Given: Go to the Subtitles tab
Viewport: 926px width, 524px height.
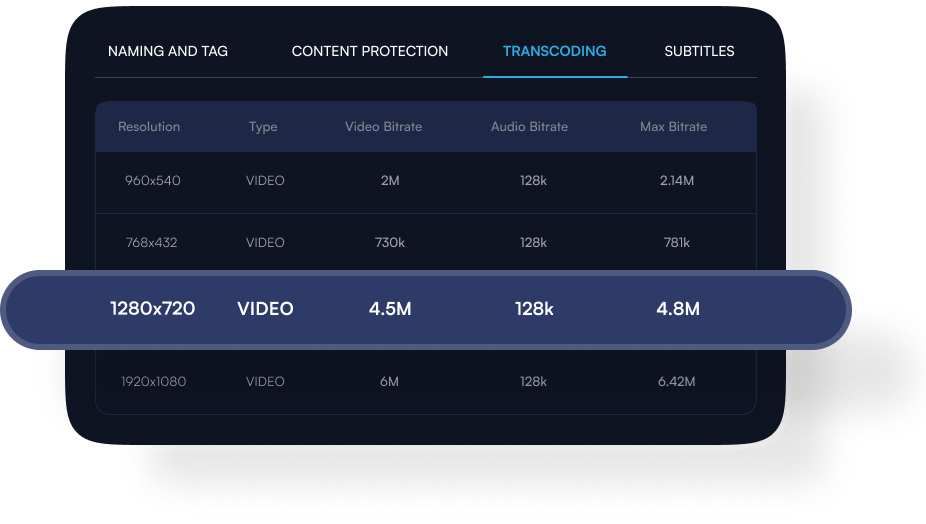Looking at the screenshot, I should point(699,51).
